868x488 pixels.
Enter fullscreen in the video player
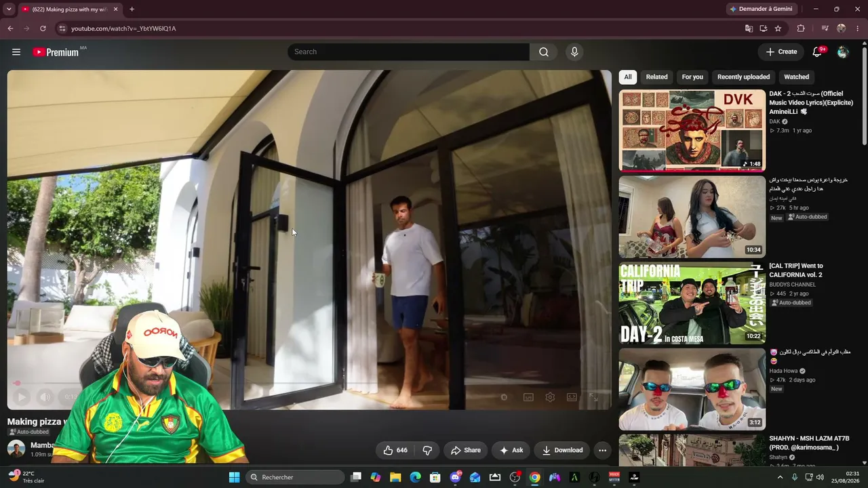(x=594, y=397)
